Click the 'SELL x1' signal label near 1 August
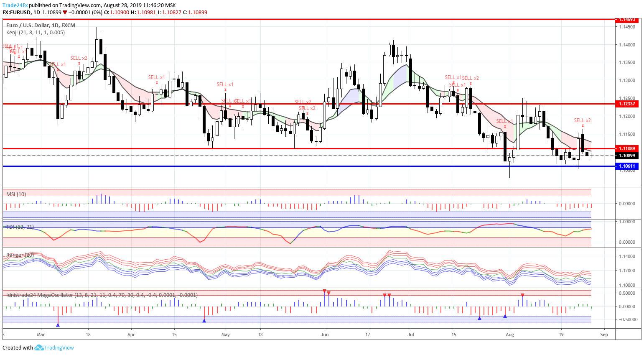 (504, 121)
